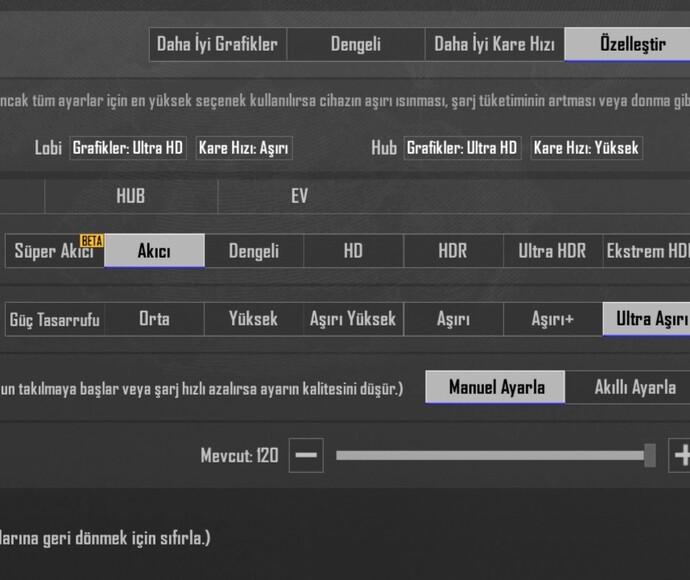
Task: Choose Manuel Ayarla mode
Action: point(495,387)
